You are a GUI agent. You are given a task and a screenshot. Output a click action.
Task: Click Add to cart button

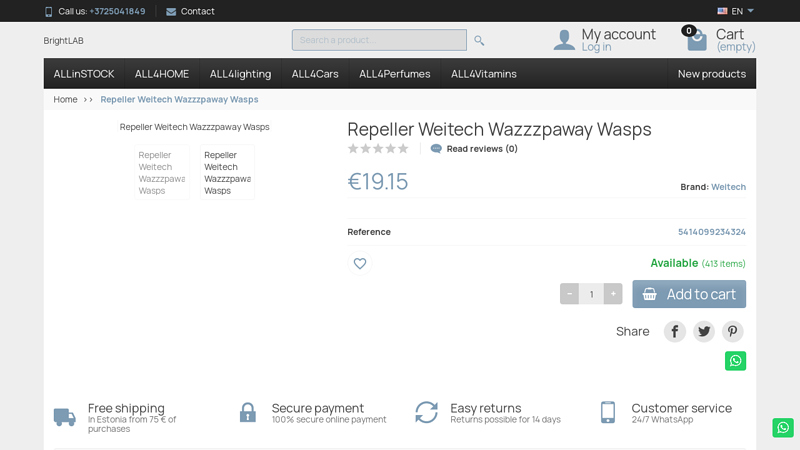(689, 294)
